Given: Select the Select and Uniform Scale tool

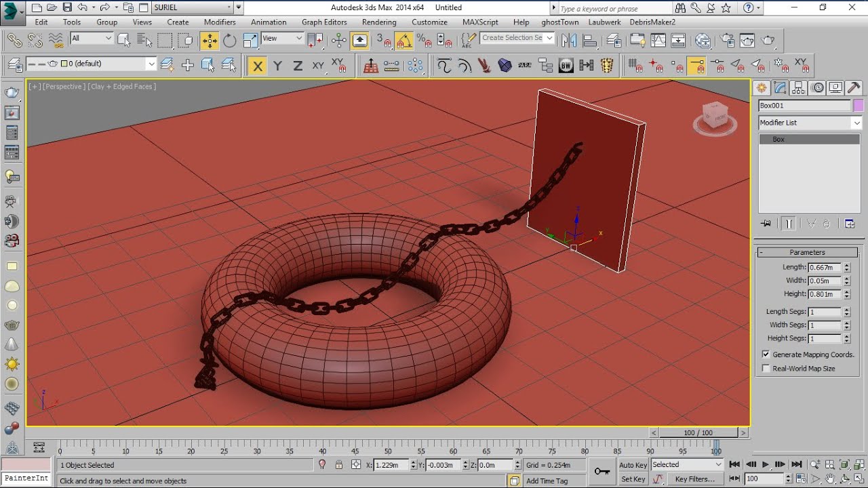Looking at the screenshot, I should (x=250, y=40).
